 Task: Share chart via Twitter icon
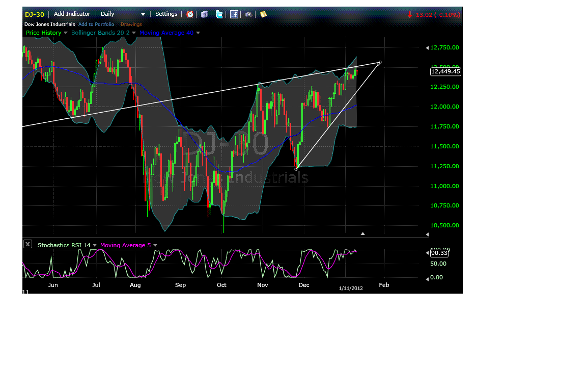point(219,14)
